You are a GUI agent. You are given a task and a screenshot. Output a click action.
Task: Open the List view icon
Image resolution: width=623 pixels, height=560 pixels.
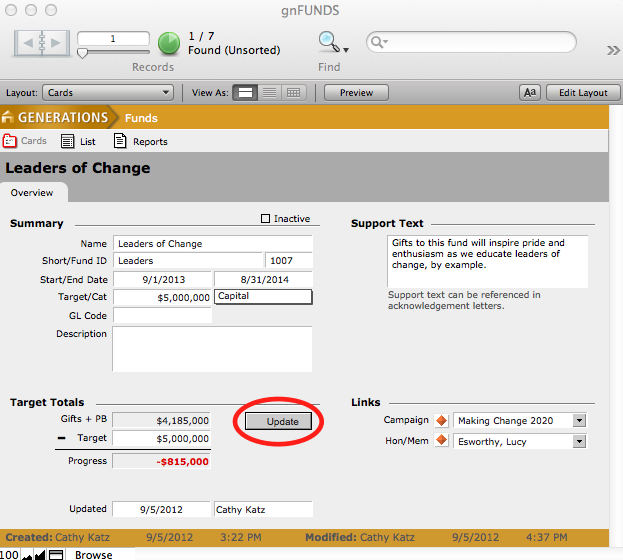[x=68, y=141]
